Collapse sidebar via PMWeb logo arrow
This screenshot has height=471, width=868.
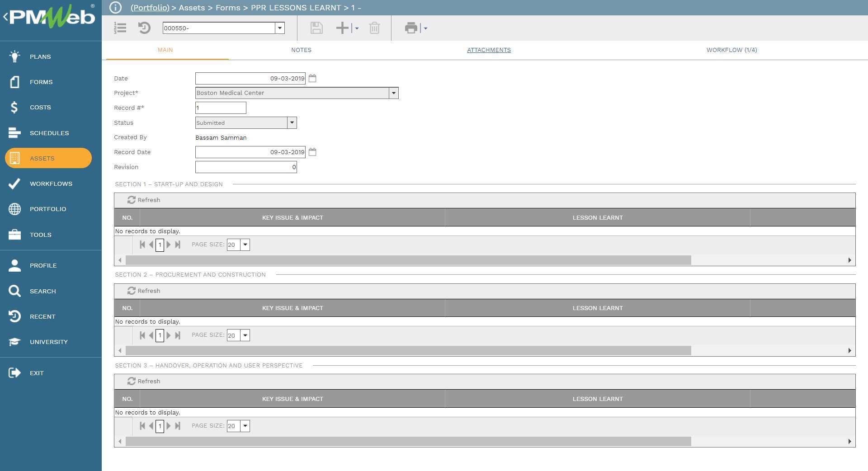pyautogui.click(x=5, y=17)
